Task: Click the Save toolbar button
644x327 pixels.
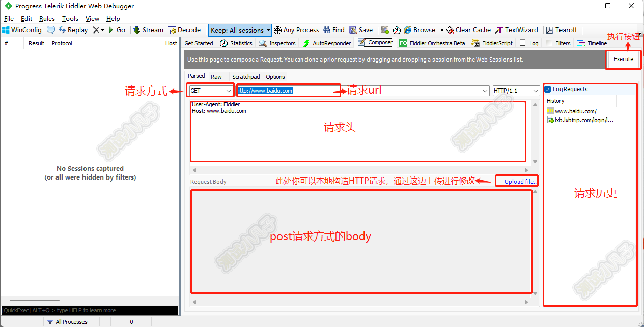Action: (361, 30)
